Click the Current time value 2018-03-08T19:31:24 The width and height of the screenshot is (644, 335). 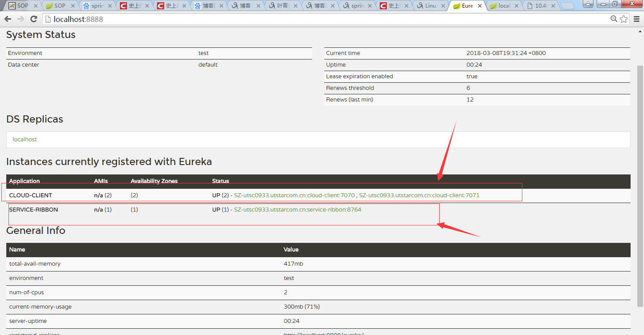coord(506,53)
